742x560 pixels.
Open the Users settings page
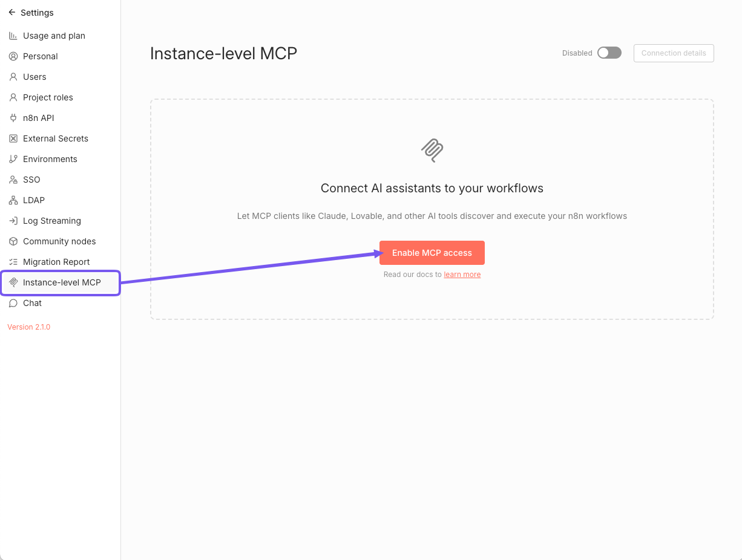34,77
